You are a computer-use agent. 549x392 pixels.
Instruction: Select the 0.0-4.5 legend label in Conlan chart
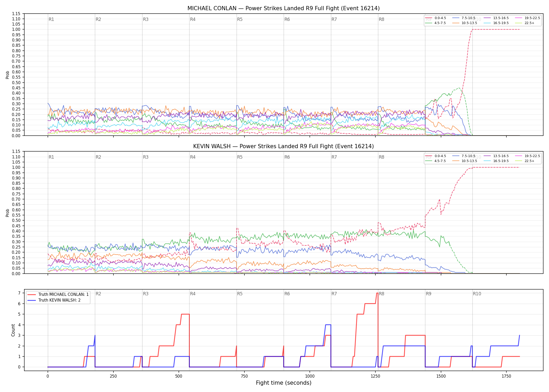[440, 18]
